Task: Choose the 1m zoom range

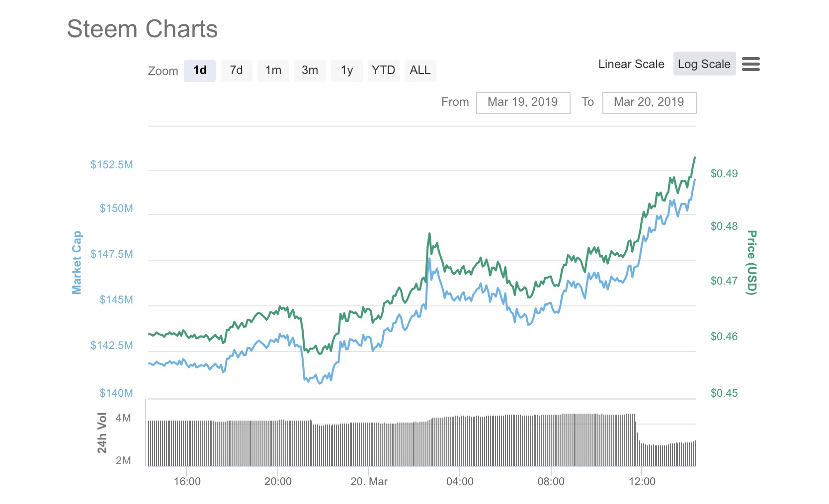Action: click(273, 71)
